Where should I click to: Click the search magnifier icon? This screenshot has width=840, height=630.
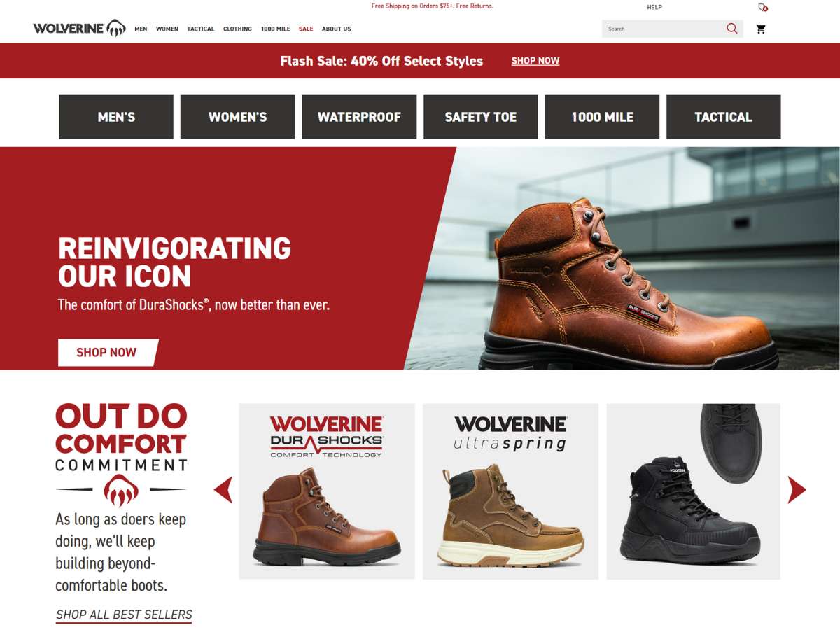click(731, 29)
